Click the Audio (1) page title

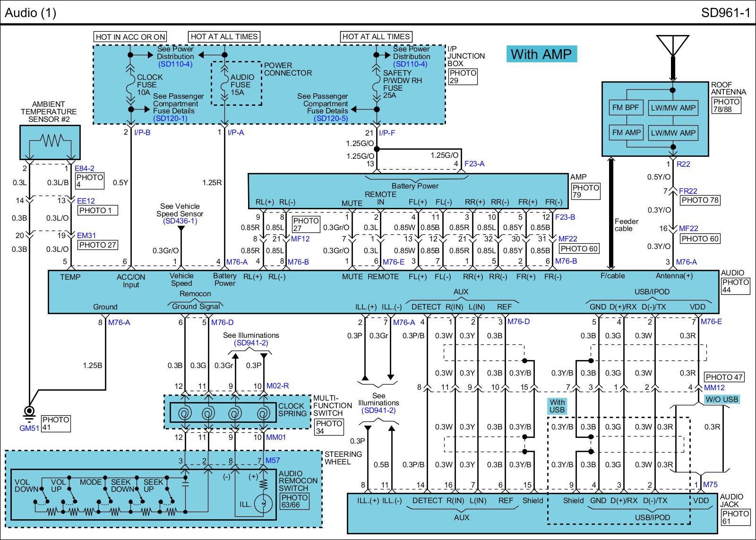(30, 13)
